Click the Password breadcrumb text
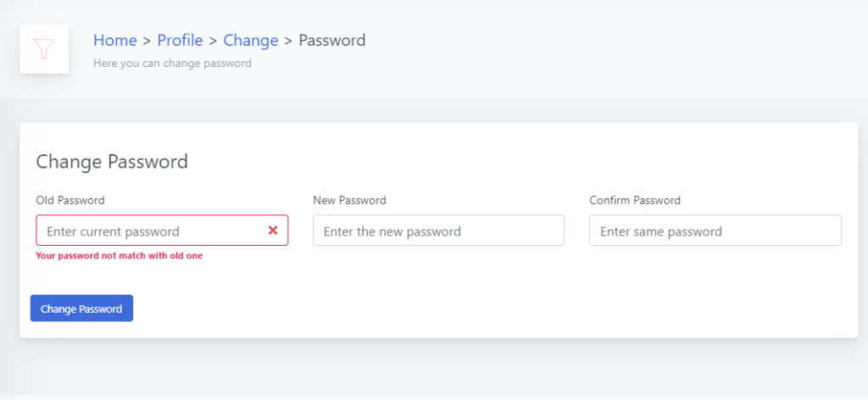 [332, 41]
